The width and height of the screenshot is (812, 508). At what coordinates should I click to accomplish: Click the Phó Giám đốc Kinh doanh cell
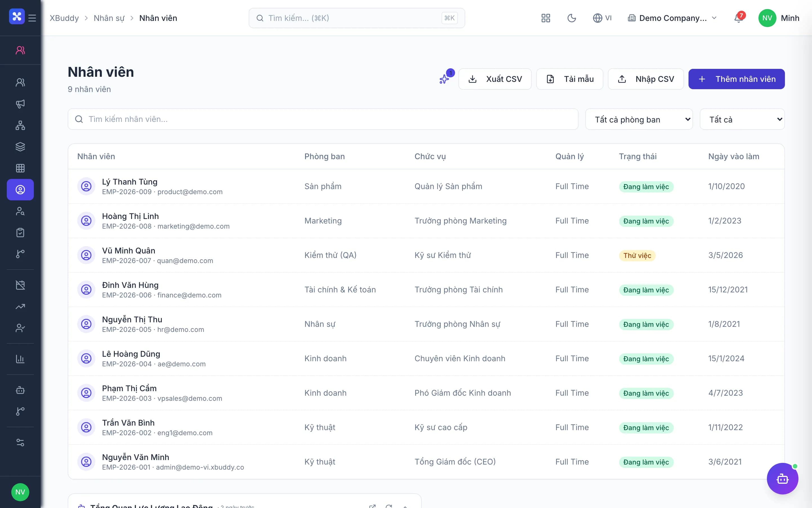(x=462, y=393)
